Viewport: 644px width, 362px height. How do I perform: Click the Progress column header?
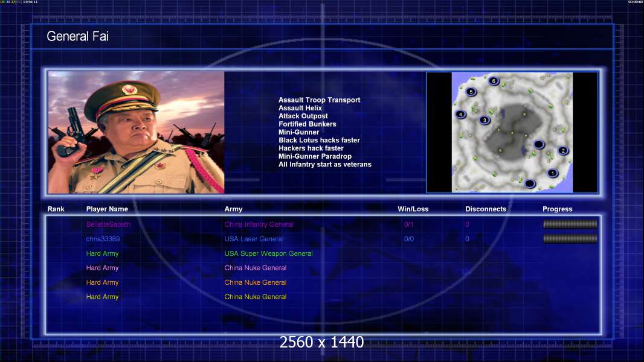[558, 209]
